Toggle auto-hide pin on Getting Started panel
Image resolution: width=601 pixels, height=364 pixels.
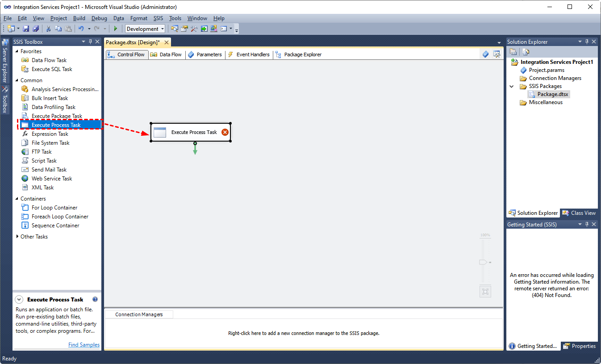(x=587, y=224)
